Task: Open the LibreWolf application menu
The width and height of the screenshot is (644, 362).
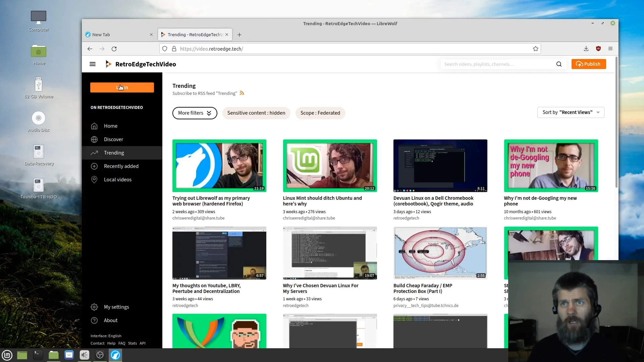Action: (610, 49)
